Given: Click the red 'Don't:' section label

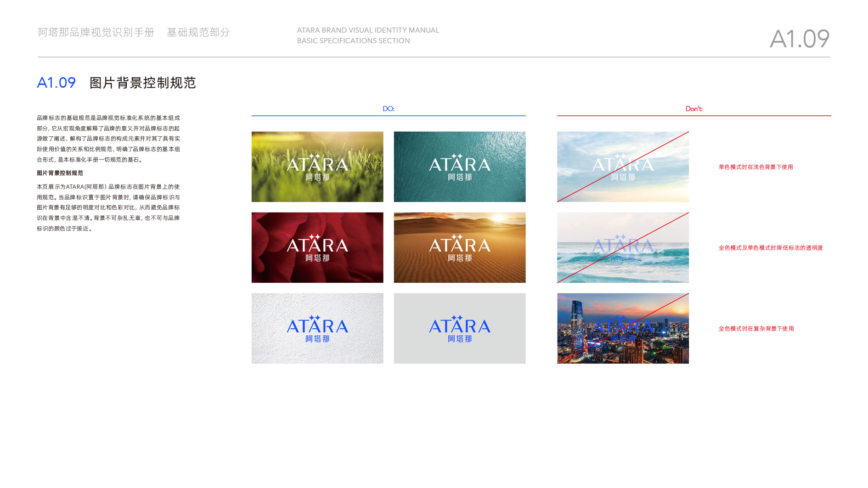Looking at the screenshot, I should coord(694,109).
